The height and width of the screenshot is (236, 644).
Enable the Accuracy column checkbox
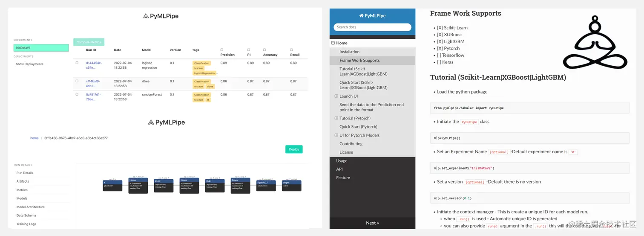pos(264,50)
